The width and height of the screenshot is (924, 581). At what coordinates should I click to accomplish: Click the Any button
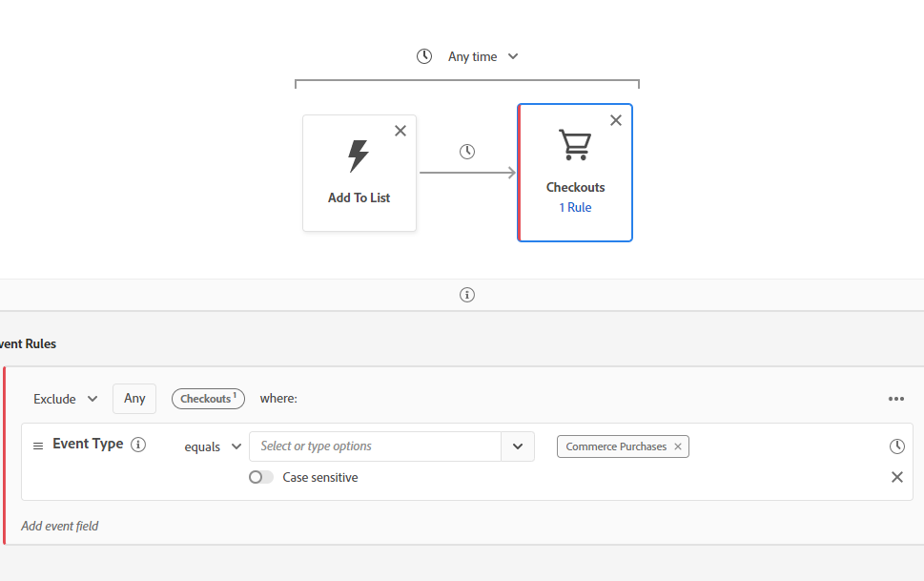[134, 398]
